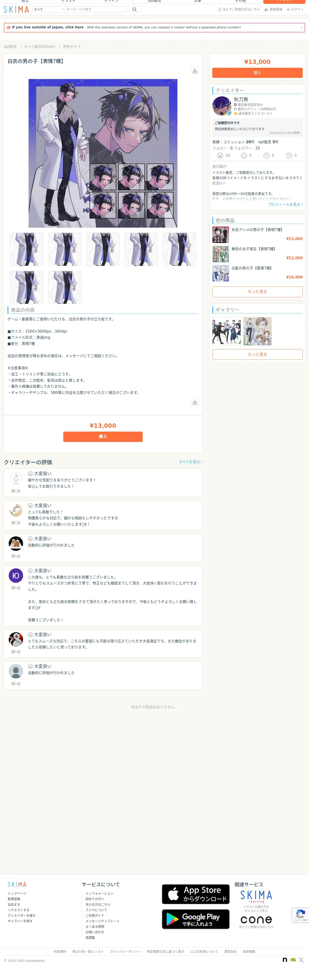
Task: Expand creator bio via プロフィールを見る
Action: (285, 205)
